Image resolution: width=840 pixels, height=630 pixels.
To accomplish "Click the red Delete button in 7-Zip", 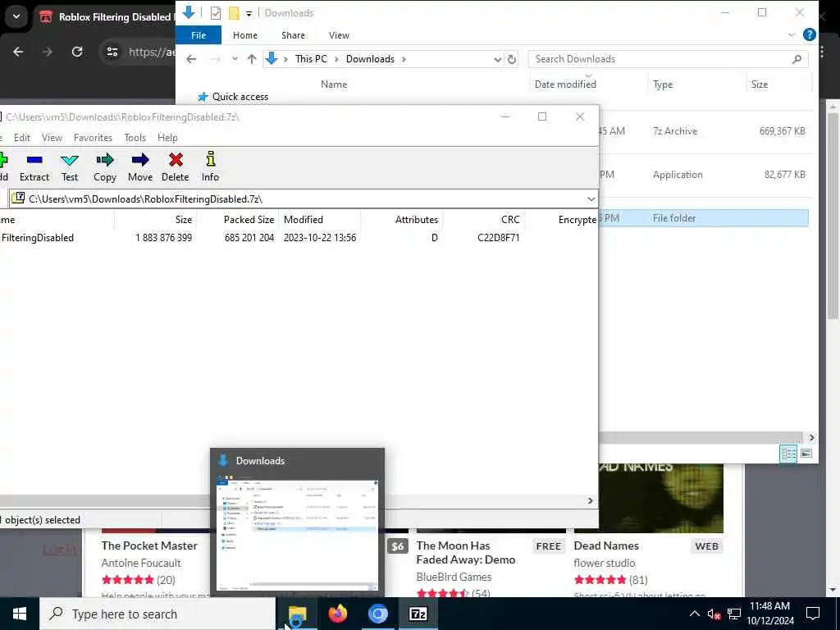I will [176, 167].
